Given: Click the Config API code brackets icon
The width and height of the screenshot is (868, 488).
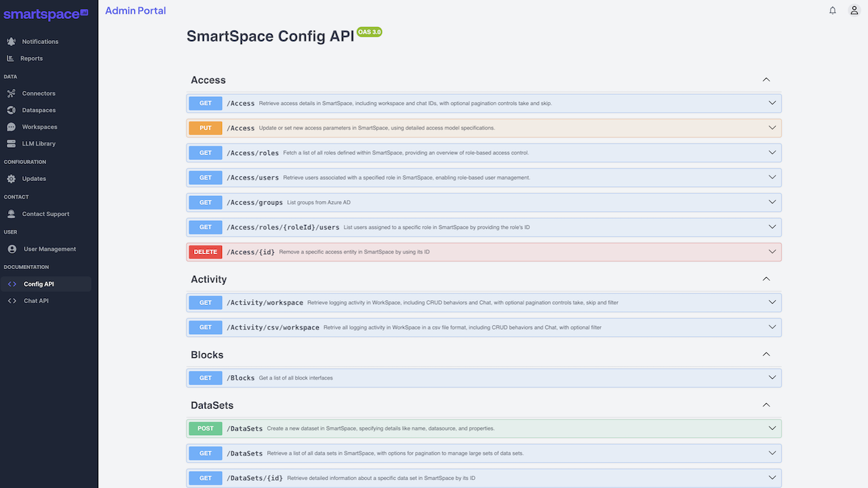Looking at the screenshot, I should [x=12, y=284].
